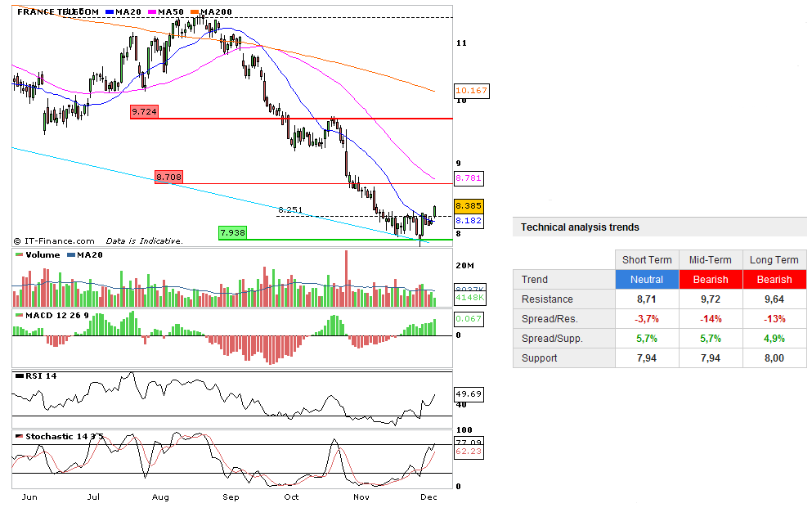812x508 pixels.
Task: Click the Oct label on time axis
Action: click(292, 497)
